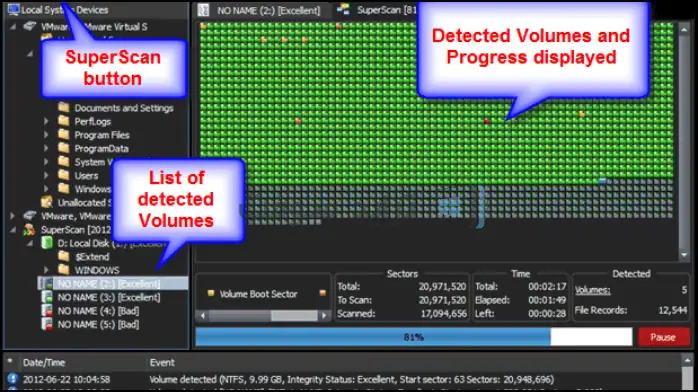Expand the PerfLogs folder
The height and width of the screenshot is (392, 698).
(x=46, y=121)
